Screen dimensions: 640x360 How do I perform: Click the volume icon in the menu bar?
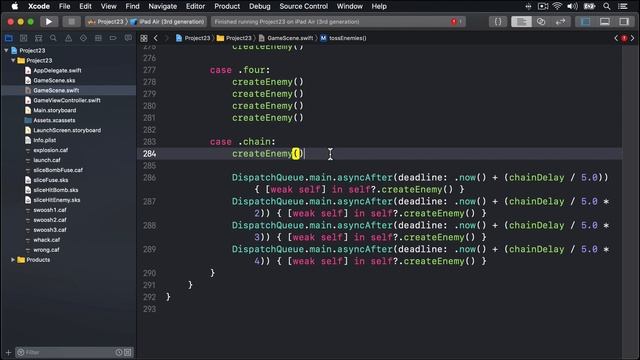tap(572, 6)
